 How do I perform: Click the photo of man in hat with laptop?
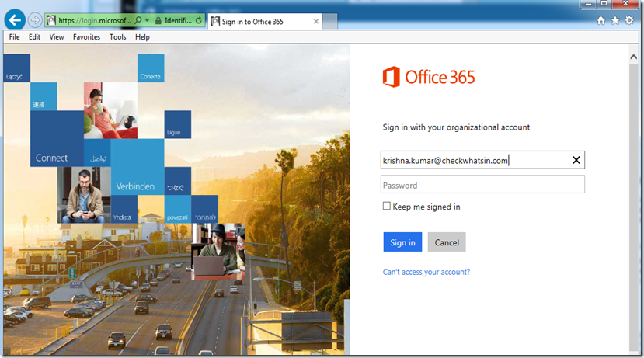pyautogui.click(x=218, y=252)
